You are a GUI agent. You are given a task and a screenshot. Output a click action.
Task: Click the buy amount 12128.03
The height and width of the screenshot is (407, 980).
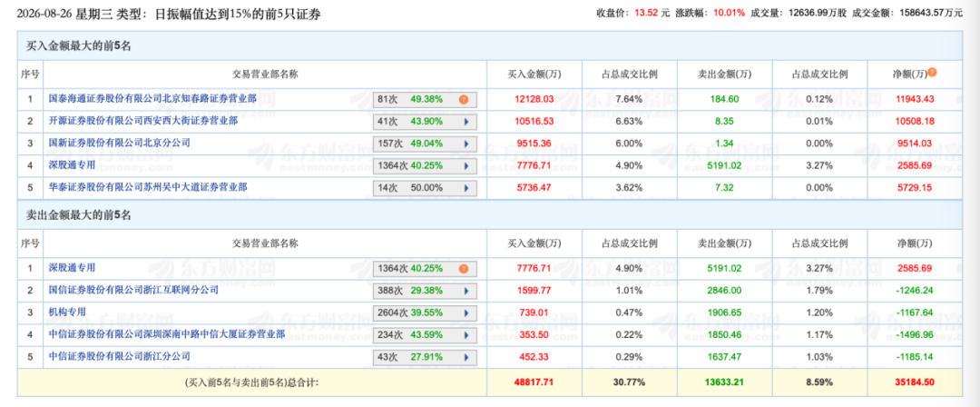pyautogui.click(x=534, y=99)
